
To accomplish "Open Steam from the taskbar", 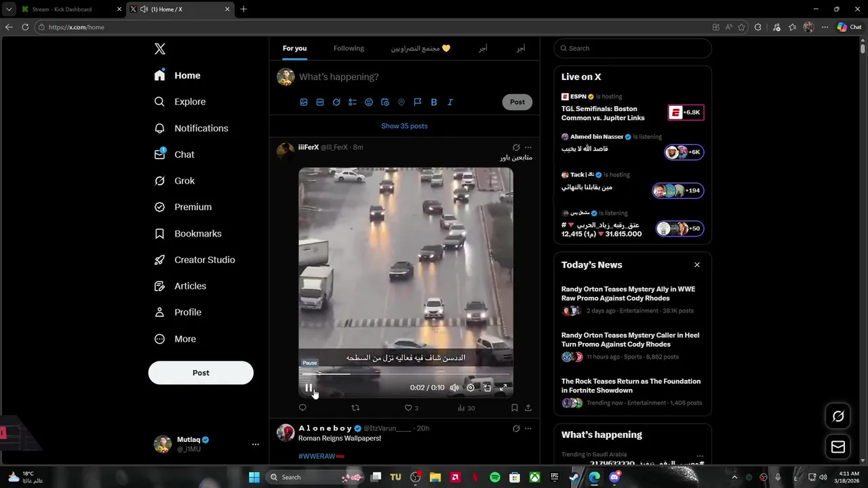I will click(574, 477).
